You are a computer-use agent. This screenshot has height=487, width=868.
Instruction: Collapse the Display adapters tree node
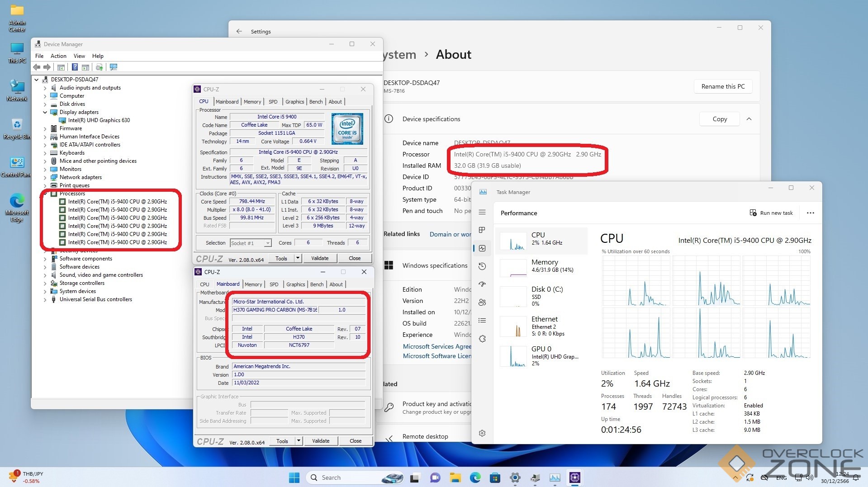pos(45,112)
